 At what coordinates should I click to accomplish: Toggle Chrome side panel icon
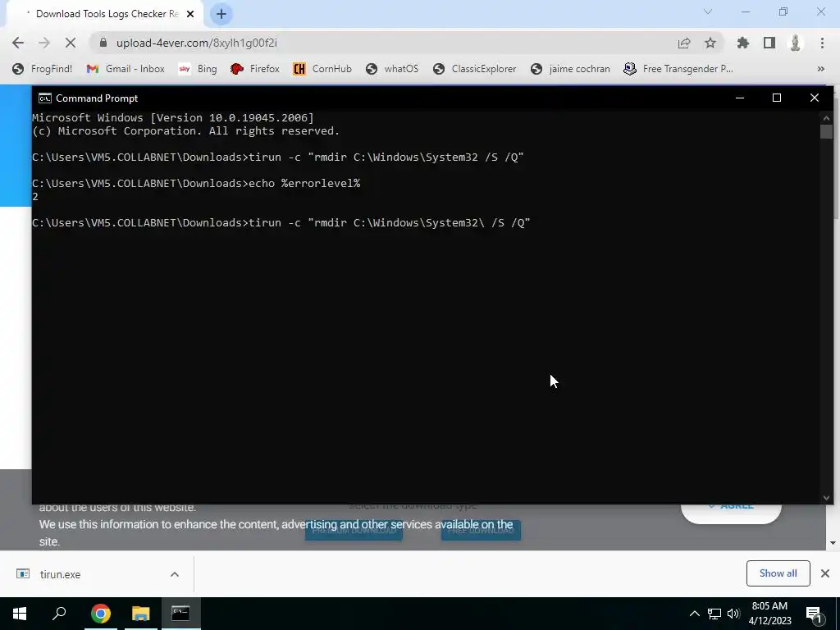pyautogui.click(x=769, y=43)
